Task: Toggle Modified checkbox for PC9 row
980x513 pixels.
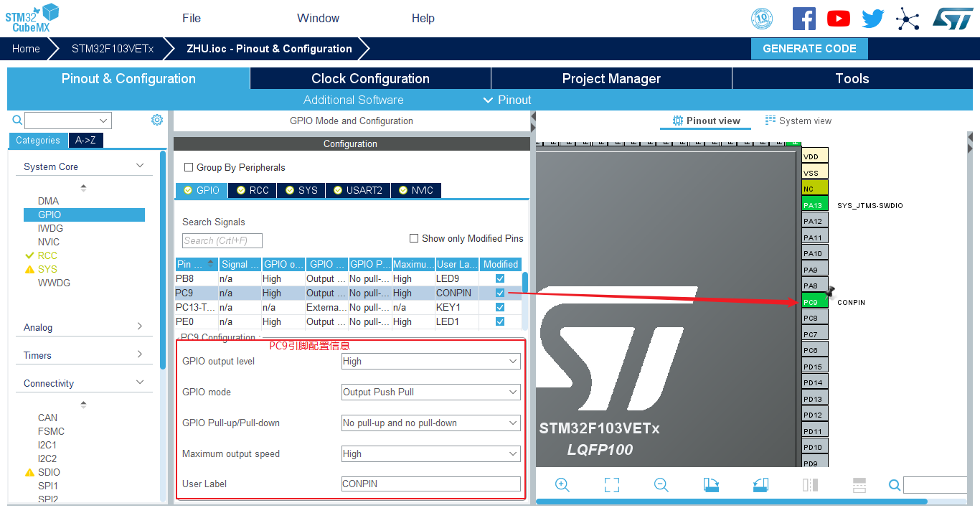Action: click(500, 293)
